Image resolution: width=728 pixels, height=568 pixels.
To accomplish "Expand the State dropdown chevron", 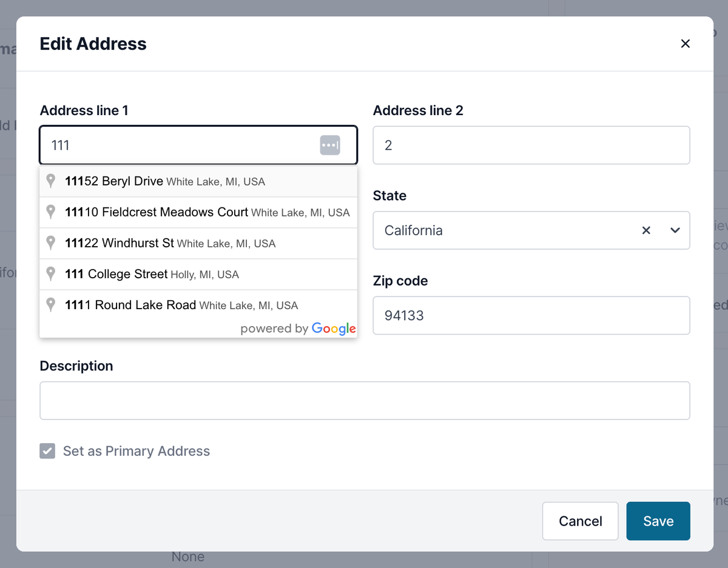I will (x=675, y=230).
